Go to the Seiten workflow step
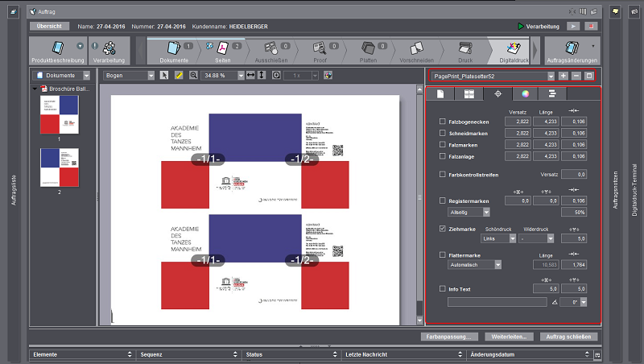 [x=222, y=48]
